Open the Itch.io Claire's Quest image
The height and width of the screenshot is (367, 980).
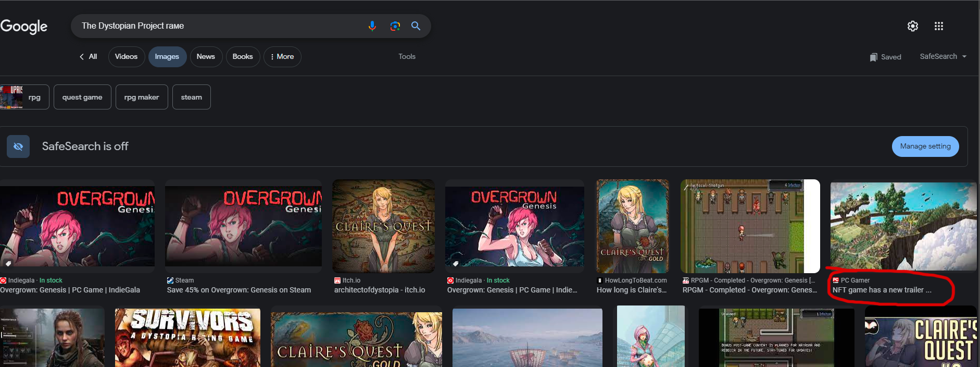point(383,226)
